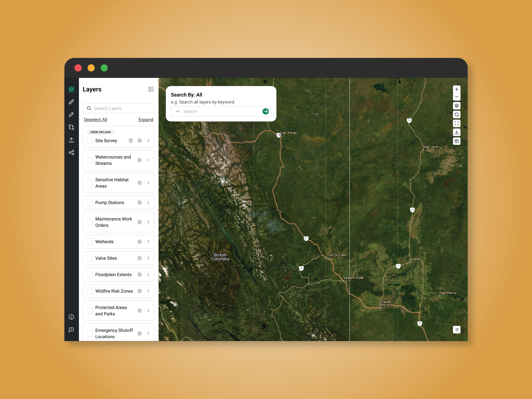Viewport: 532px width, 399px height.
Task: Expand Valve Sites chevron
Action: (x=148, y=258)
